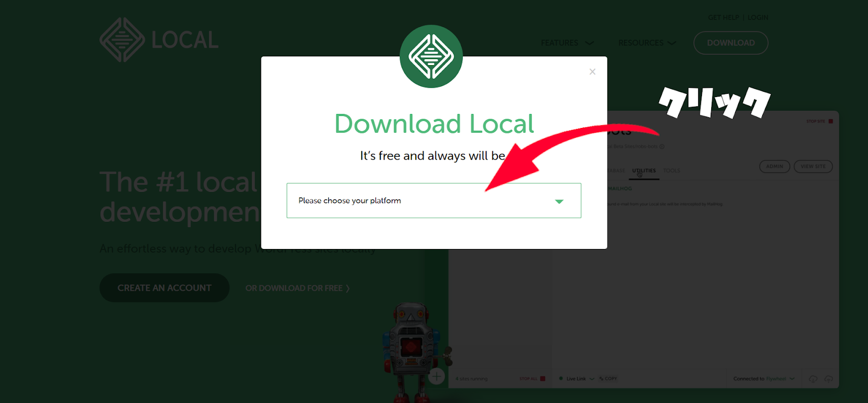Click OR DOWNLOAD FOR FREE link

pos(297,288)
